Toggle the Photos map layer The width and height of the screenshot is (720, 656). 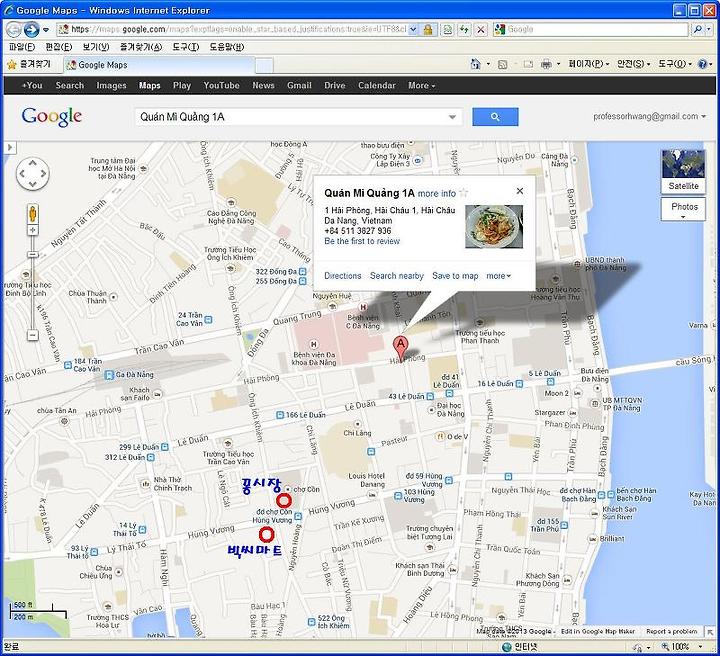tap(683, 209)
